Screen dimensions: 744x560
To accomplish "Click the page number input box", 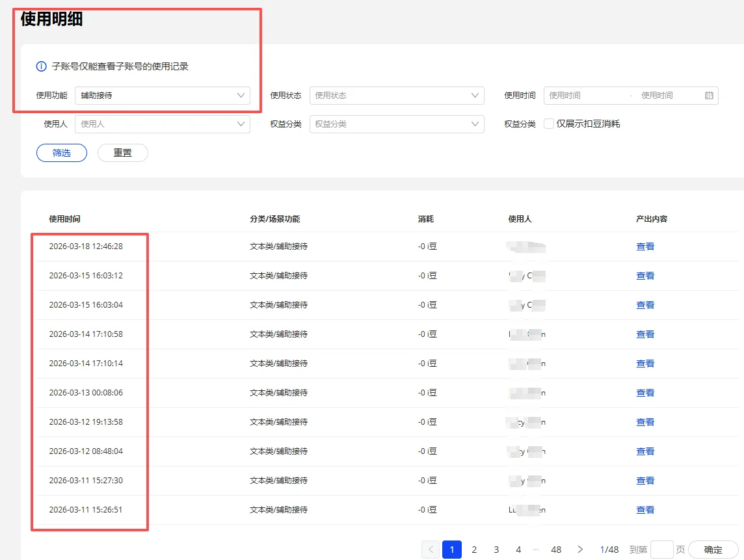I will [x=661, y=550].
